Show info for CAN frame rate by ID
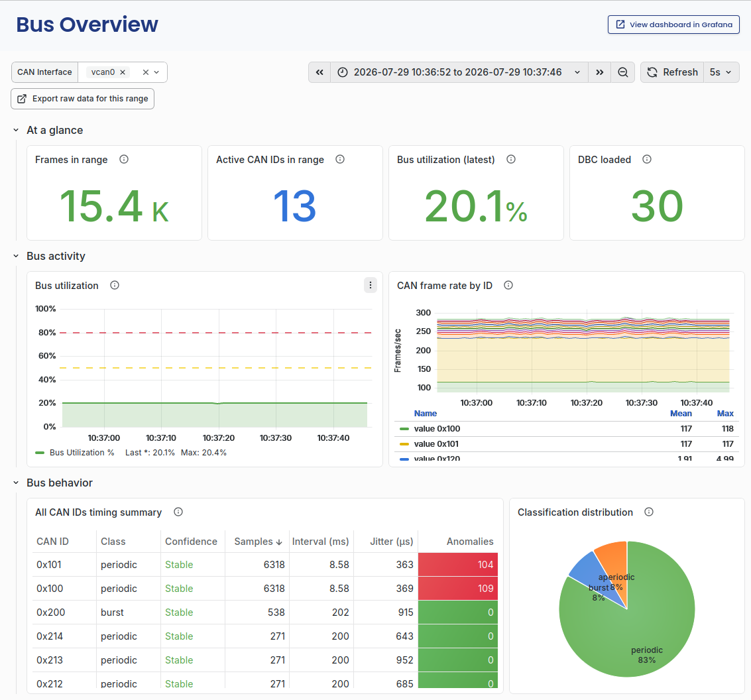This screenshot has height=700, width=751. (508, 286)
